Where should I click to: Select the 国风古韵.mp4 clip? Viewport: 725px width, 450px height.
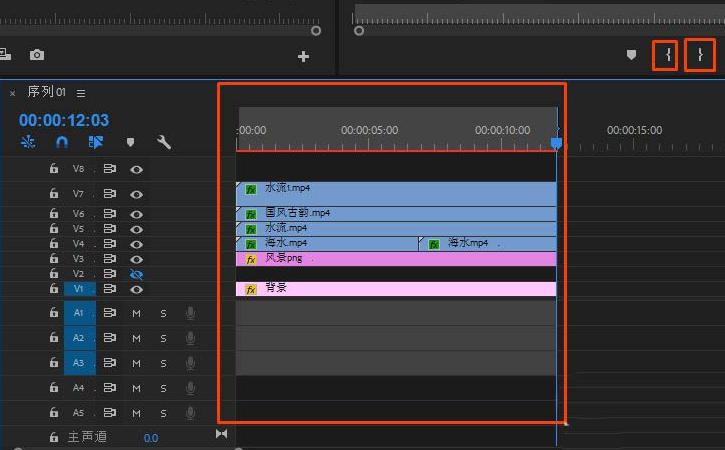click(396, 214)
